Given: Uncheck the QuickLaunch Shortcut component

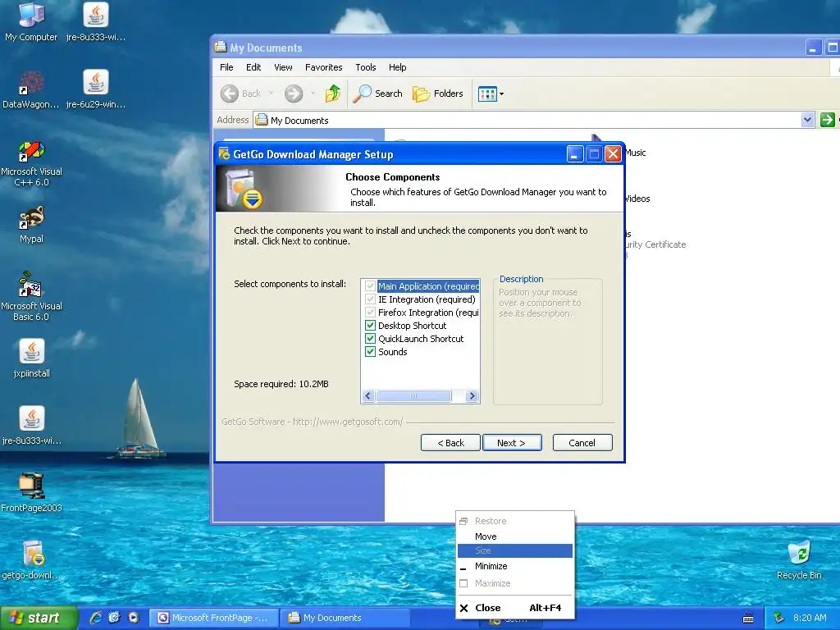Looking at the screenshot, I should coord(370,339).
